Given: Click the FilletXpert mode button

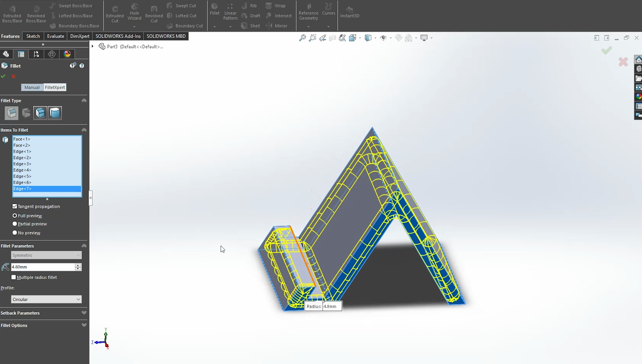Looking at the screenshot, I should pyautogui.click(x=55, y=87).
